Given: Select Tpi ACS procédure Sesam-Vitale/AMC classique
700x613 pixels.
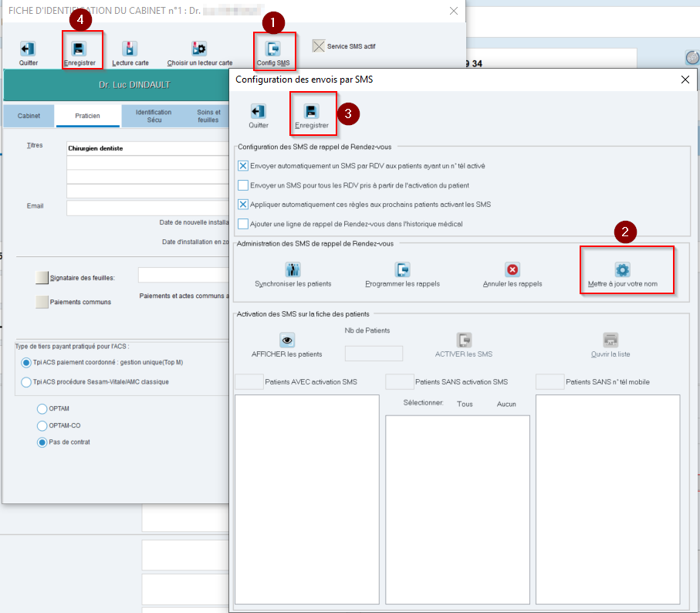Looking at the screenshot, I should (26, 382).
